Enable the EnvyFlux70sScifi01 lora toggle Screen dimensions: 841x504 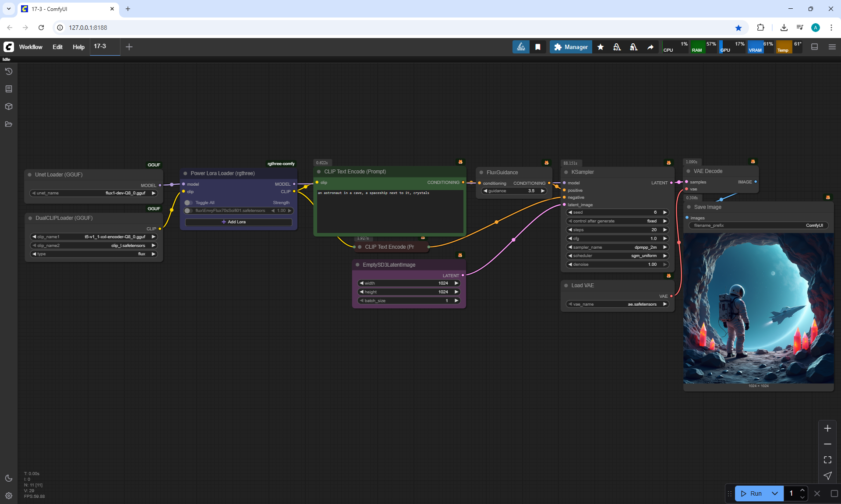[x=188, y=211]
